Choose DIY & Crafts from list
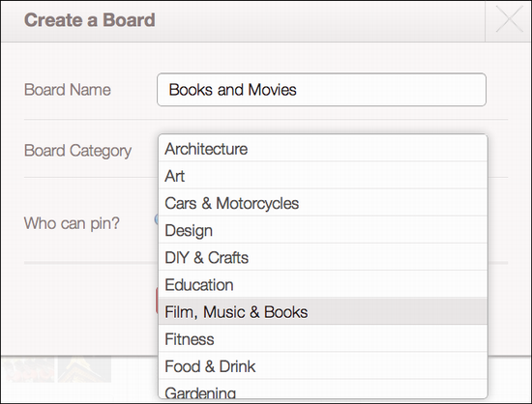532x404 pixels. click(x=323, y=257)
